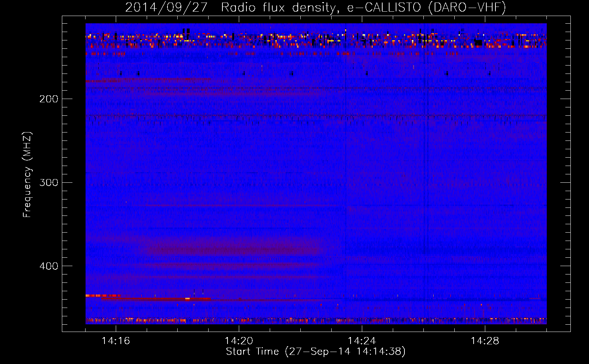Click the 200 frequency tick label

49,99
